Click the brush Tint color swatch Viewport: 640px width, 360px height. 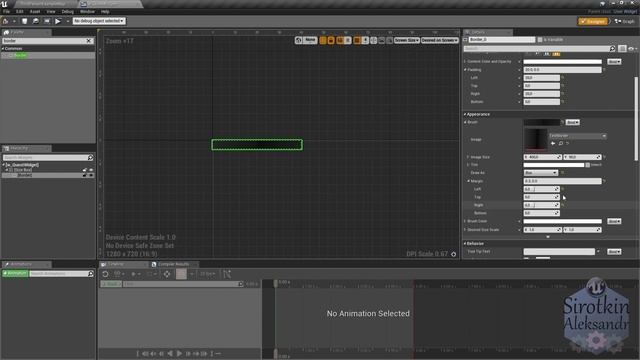pos(554,165)
